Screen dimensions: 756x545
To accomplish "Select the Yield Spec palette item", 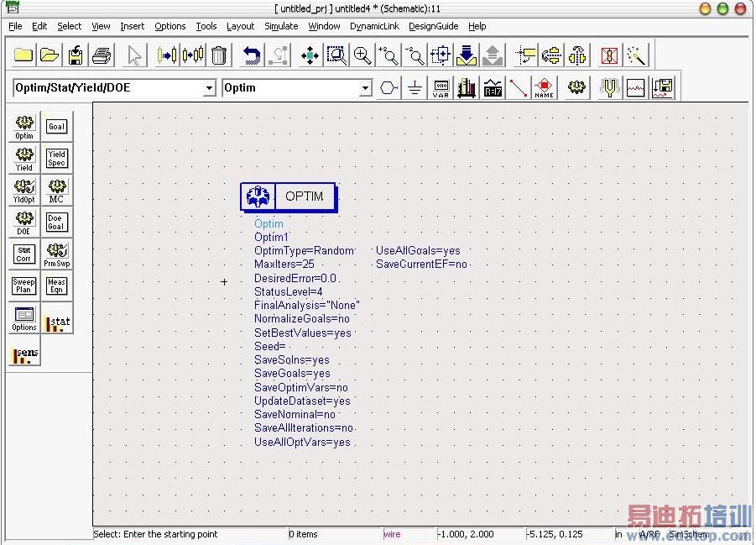I will tap(56, 159).
